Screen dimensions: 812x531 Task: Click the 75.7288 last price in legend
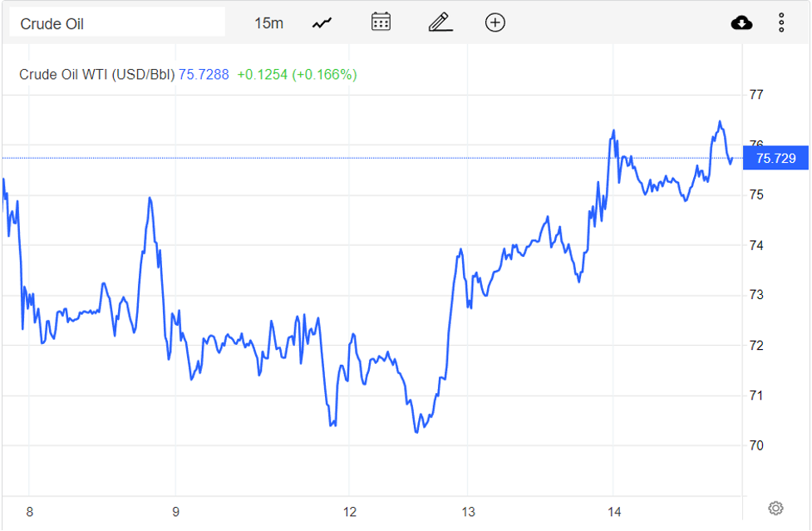tap(204, 75)
